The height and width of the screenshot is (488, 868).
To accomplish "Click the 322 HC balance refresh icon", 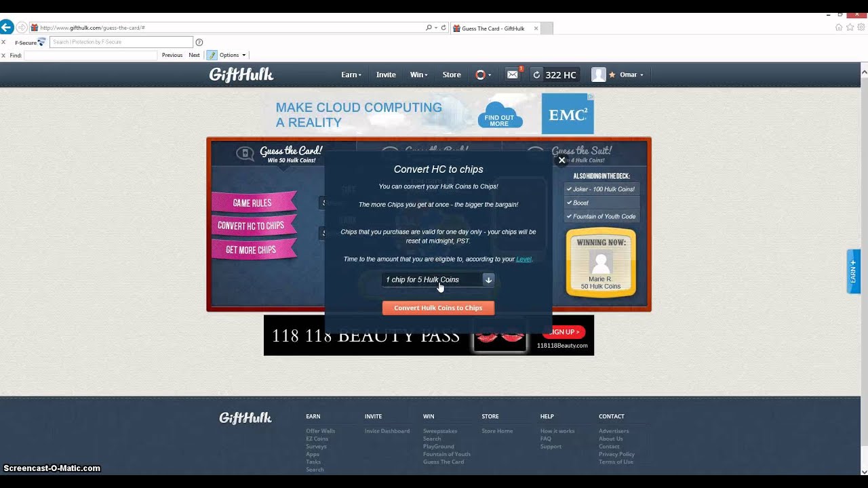I will [536, 75].
